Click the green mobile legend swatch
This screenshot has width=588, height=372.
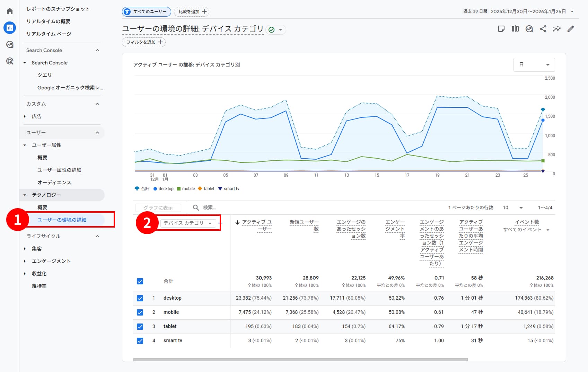[179, 189]
